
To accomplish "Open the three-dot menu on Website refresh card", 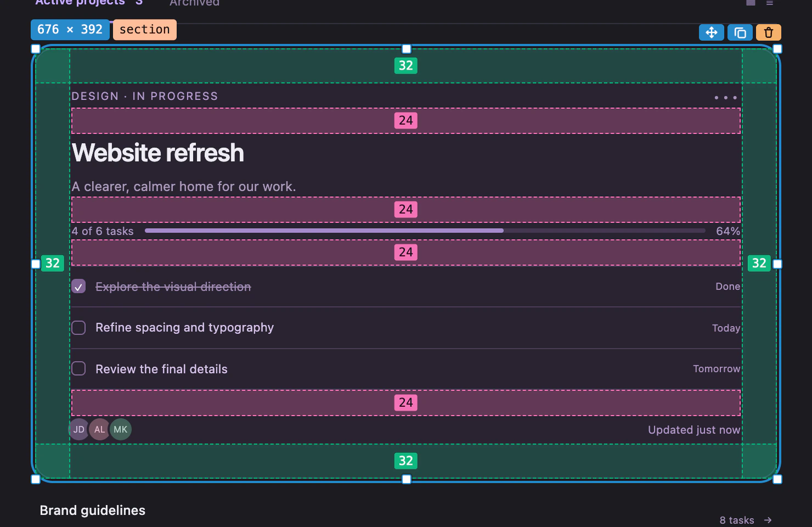I will point(725,97).
